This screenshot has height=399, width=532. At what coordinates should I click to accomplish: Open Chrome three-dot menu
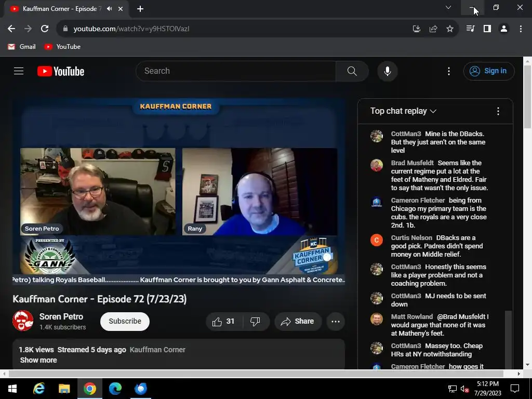click(x=521, y=29)
